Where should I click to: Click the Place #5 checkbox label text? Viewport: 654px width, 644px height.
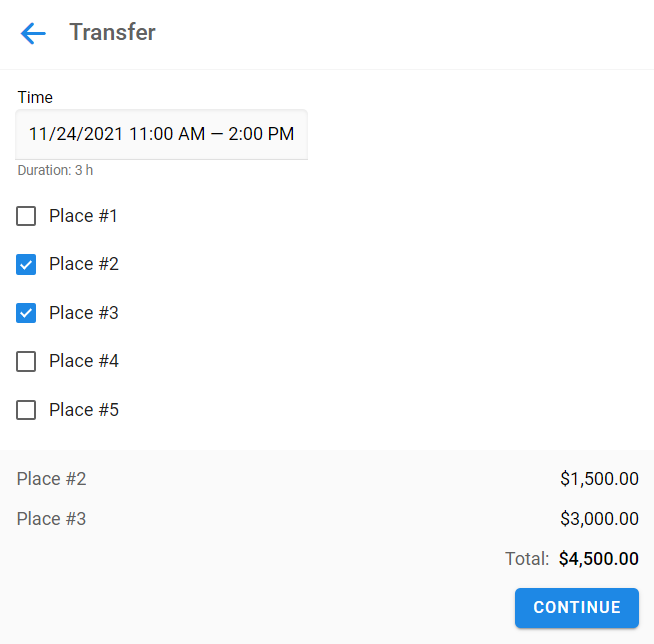84,410
